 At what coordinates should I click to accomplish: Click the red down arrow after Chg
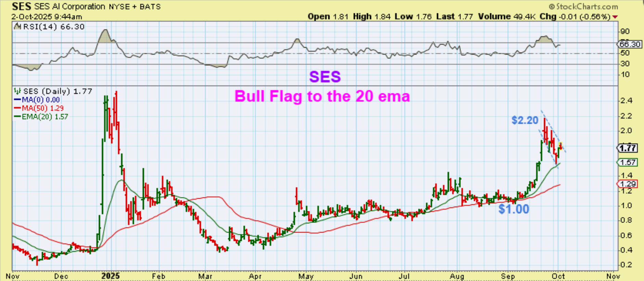(615, 17)
